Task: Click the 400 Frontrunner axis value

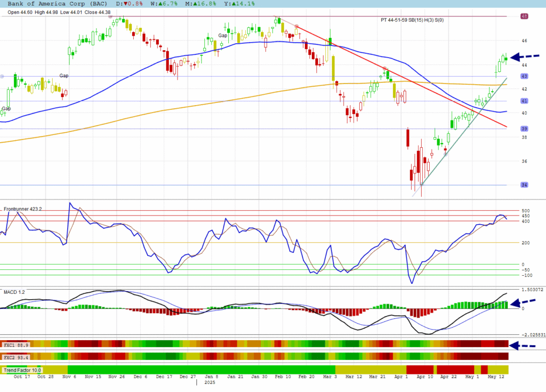Action: (x=525, y=221)
